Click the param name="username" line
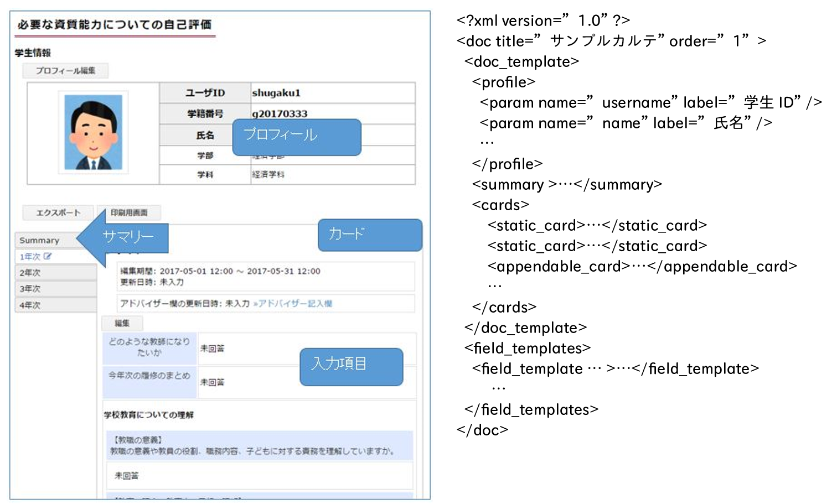Screen dimensions: 837x504 click(x=651, y=103)
